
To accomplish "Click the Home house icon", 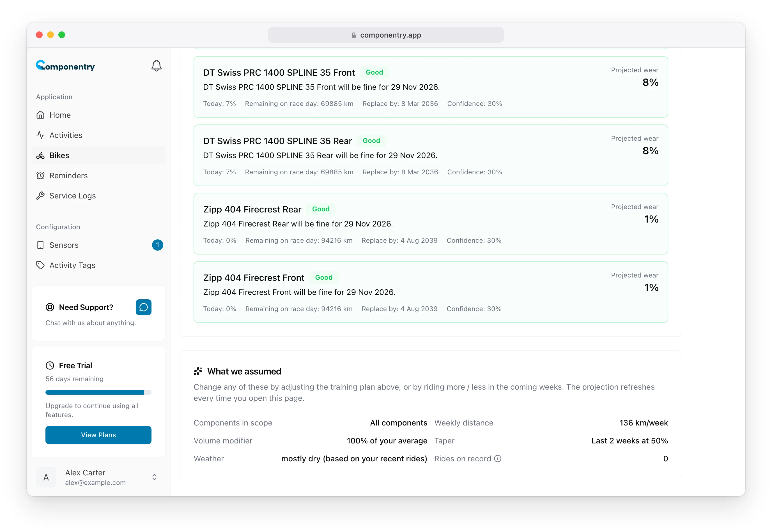I will click(x=40, y=115).
